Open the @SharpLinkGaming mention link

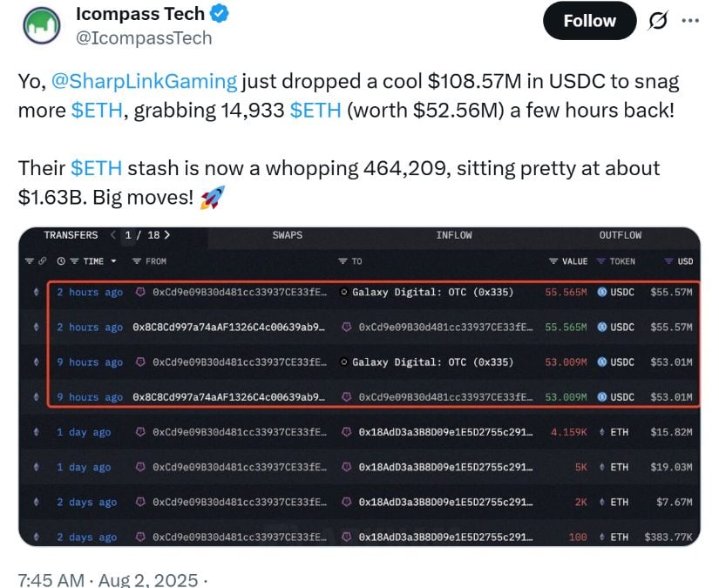click(144, 82)
